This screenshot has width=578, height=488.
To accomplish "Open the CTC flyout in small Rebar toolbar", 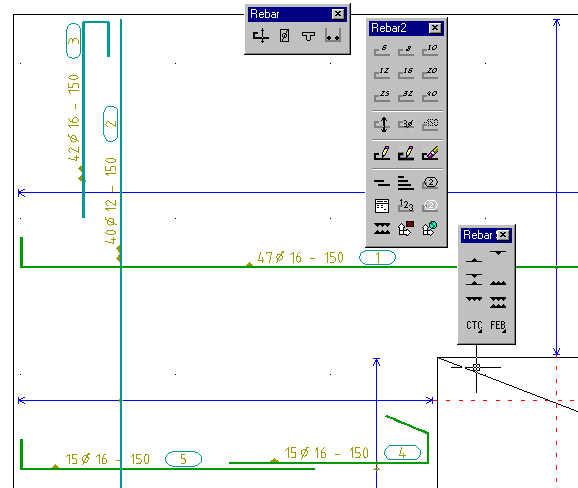I will (x=474, y=325).
